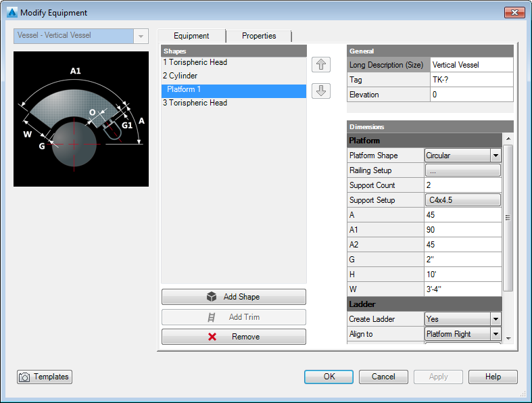Select 3 Torispheric Head in Shapes
The image size is (532, 403).
[234, 103]
